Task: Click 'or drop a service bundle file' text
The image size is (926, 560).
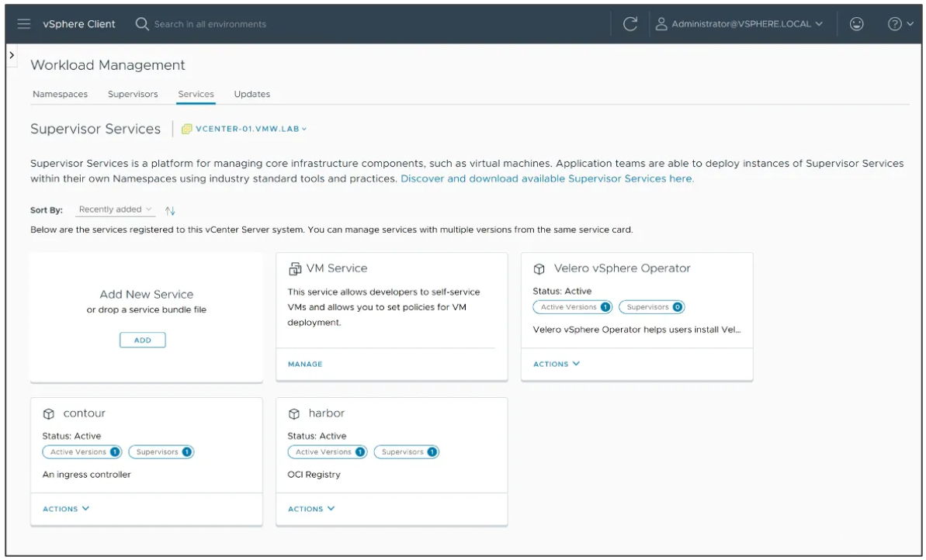Action: pos(147,309)
